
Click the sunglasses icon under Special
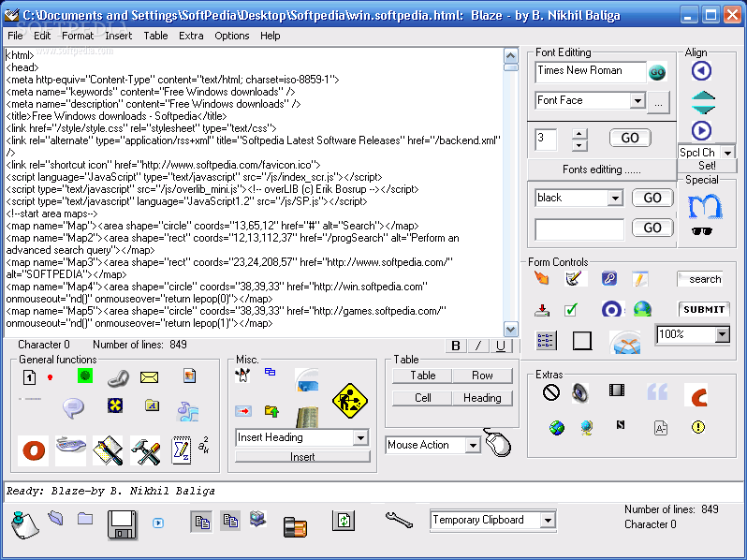coord(701,231)
